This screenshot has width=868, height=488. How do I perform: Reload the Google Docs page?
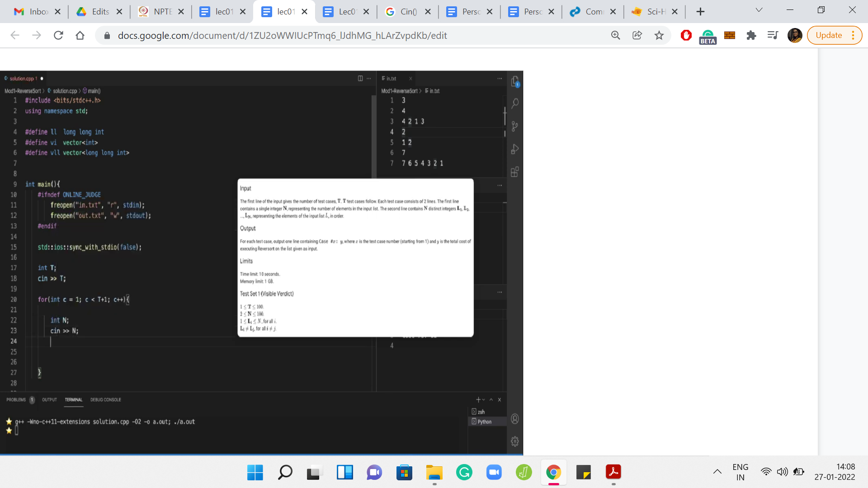58,35
